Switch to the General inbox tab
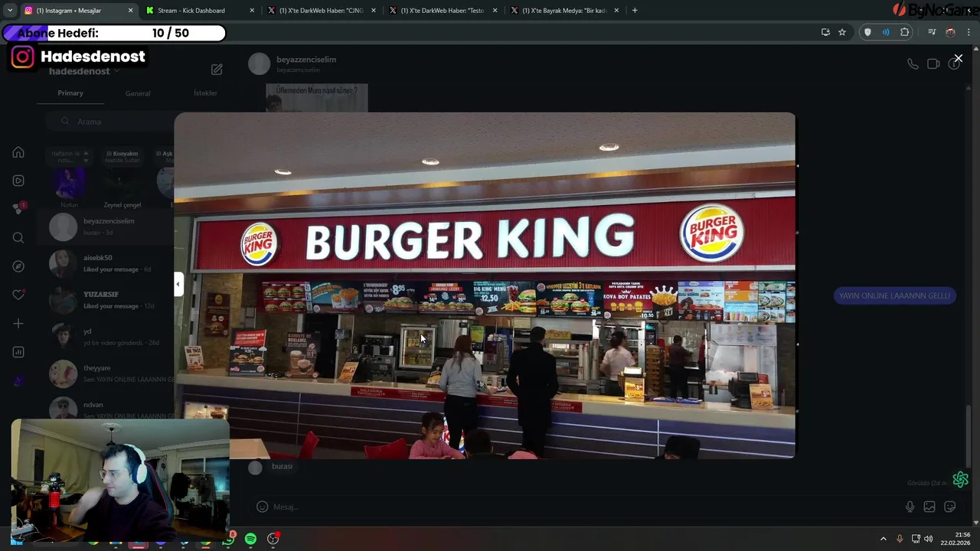The image size is (980, 551). 138,93
